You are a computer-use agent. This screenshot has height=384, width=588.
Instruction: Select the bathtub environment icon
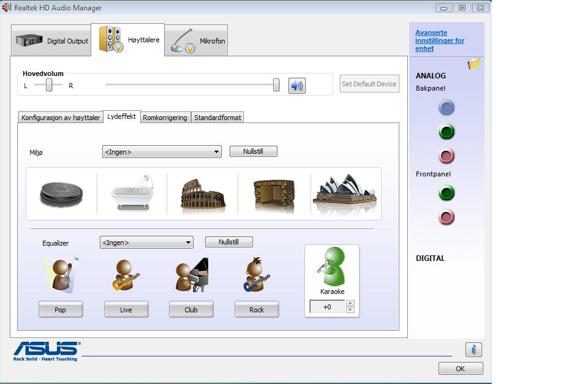tap(133, 192)
